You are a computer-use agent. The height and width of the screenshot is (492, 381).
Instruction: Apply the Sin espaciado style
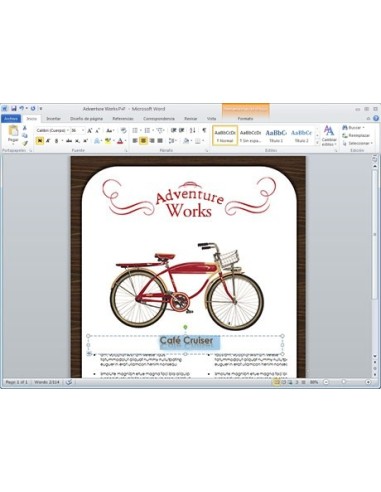[x=250, y=135]
